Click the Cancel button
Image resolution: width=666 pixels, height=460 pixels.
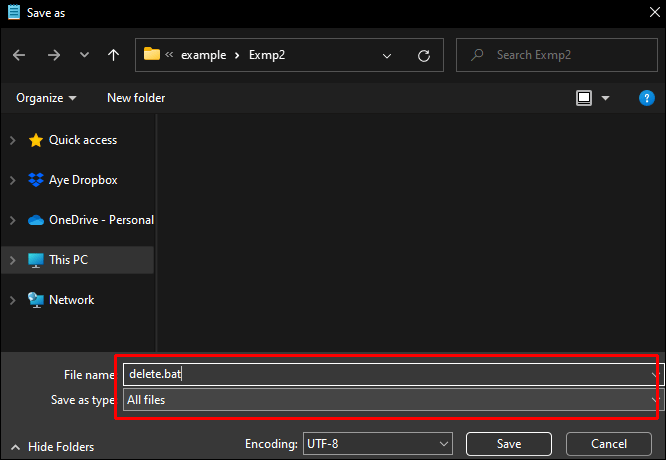pyautogui.click(x=609, y=444)
